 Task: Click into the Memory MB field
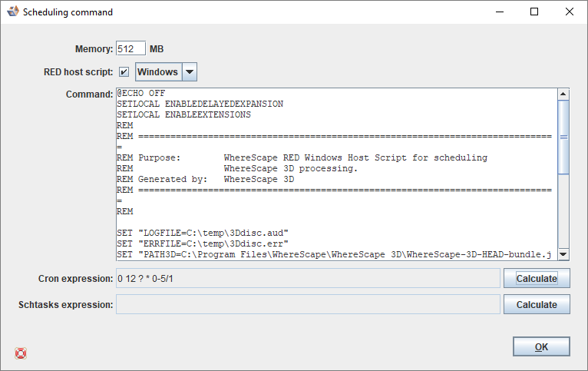[x=126, y=48]
